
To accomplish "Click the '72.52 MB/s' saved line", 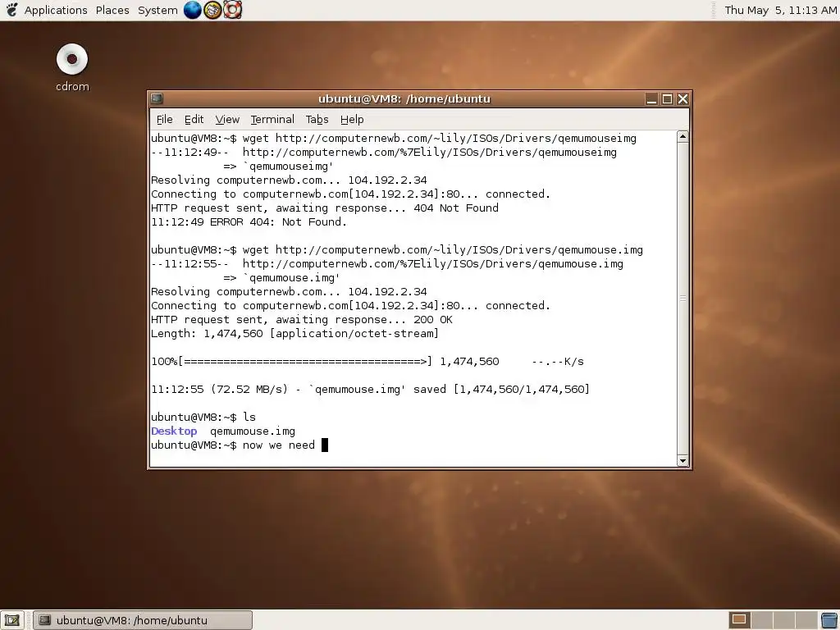I will coord(370,390).
